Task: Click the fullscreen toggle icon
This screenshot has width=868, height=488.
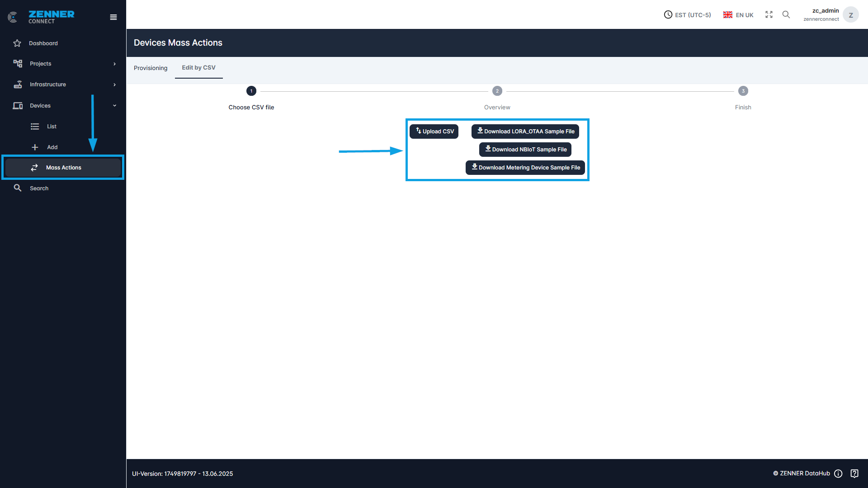Action: click(769, 15)
